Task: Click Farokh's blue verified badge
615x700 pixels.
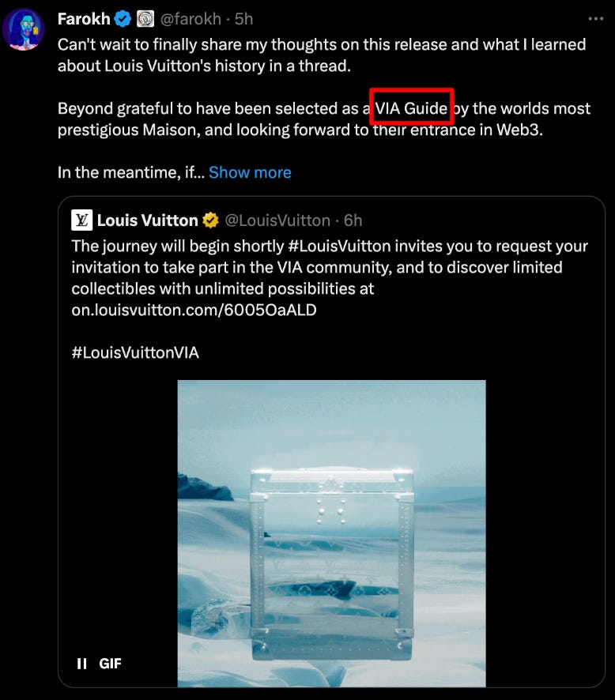Action: click(123, 19)
